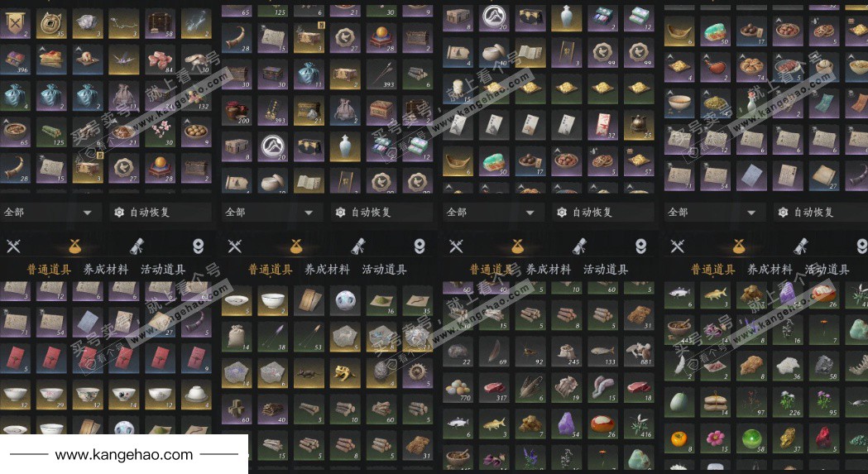Click the eggs item with count 770
Viewport: 868px width, 474px height.
458,388
